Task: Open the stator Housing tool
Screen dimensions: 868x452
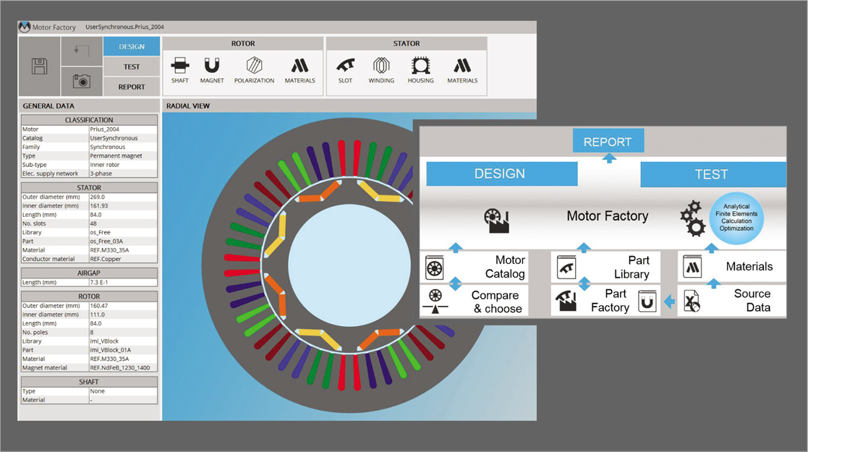Action: (x=420, y=70)
